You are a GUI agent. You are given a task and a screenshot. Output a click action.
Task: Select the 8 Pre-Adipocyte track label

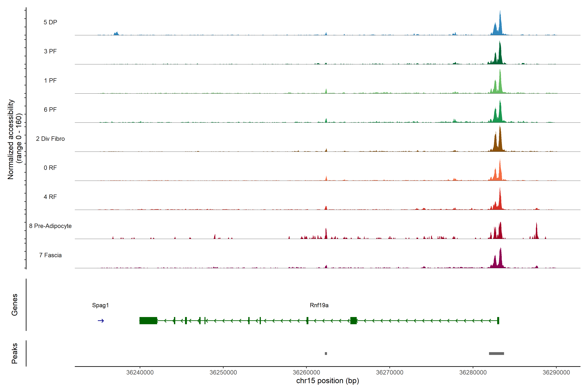[x=50, y=226]
